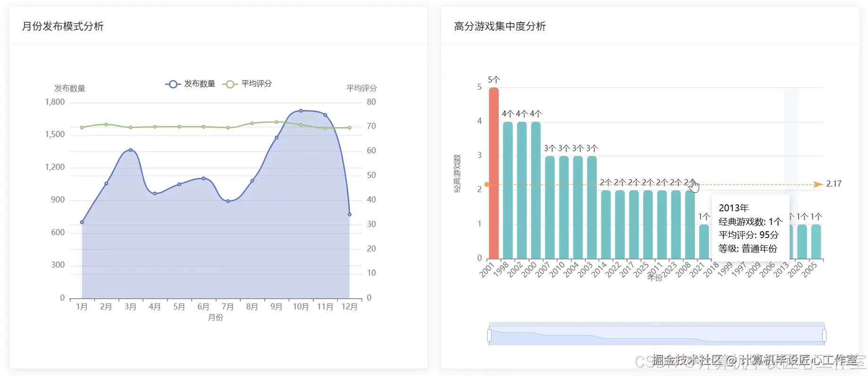Click the 2020 bar in the chart
Screen dimensions: 868x377
point(802,242)
